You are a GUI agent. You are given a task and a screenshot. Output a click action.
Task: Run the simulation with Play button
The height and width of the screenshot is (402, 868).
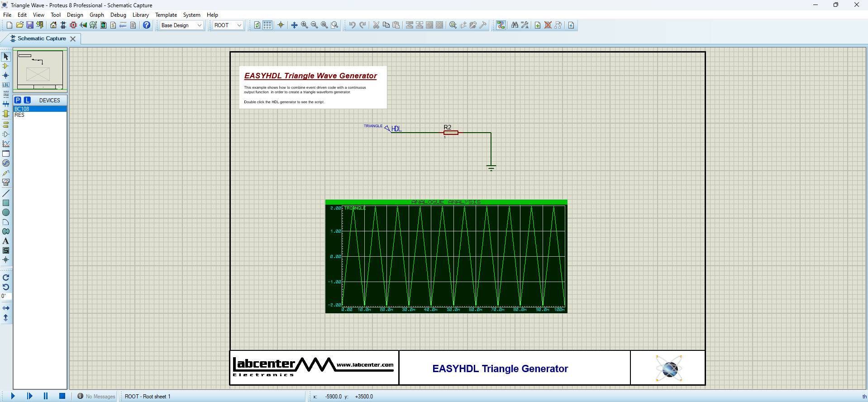pos(13,396)
